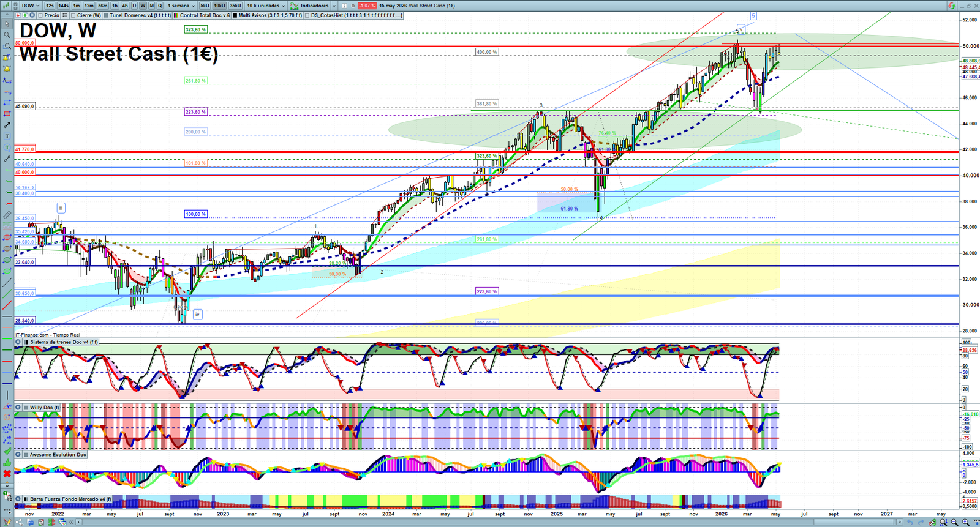This screenshot has height=527, width=980.
Task: Switch to 4h timeframe
Action: [125, 6]
